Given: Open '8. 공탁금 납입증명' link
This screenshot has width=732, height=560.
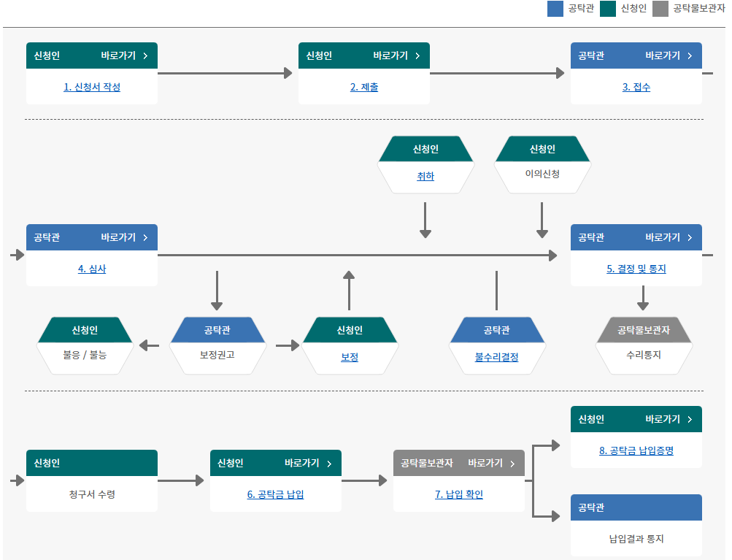Looking at the screenshot, I should click(636, 450).
